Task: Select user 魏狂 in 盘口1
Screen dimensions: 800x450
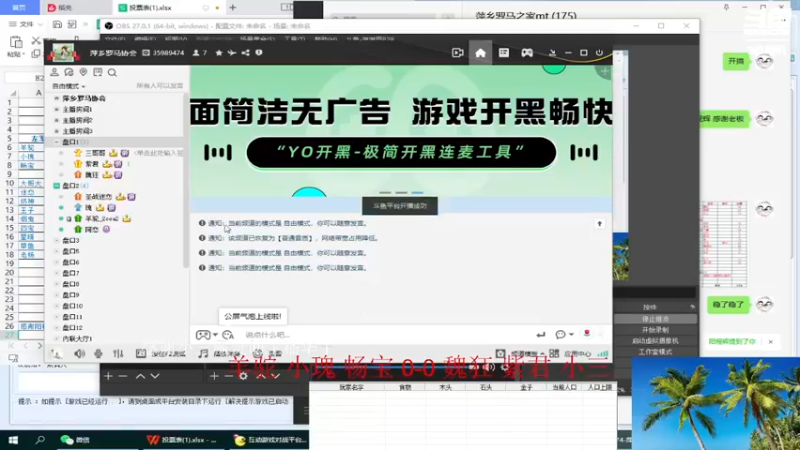Action: pyautogui.click(x=92, y=175)
